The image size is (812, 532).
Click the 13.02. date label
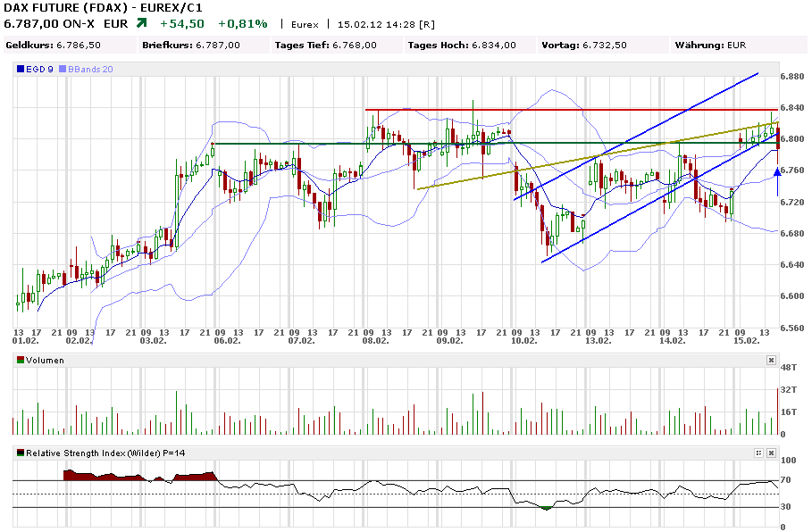[x=599, y=340]
